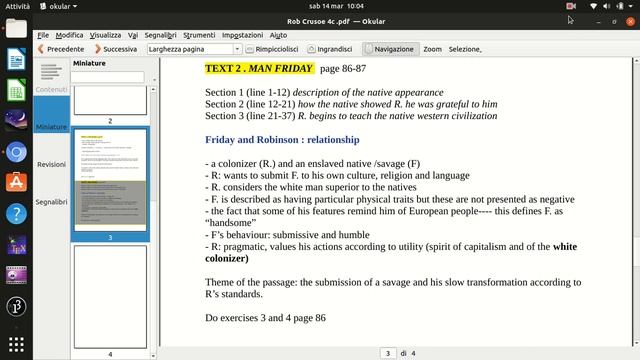The height and width of the screenshot is (360, 640).
Task: Click the page number field showing 3
Action: [388, 353]
